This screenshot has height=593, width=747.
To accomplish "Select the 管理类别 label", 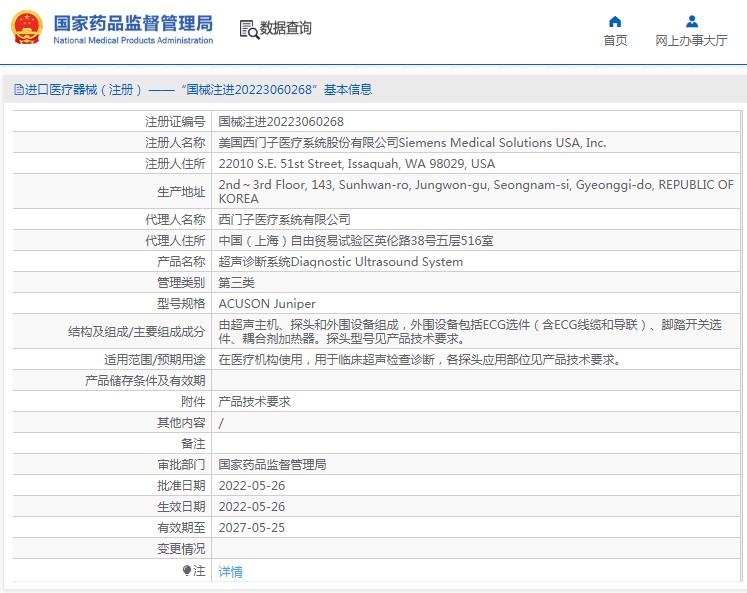I will [x=182, y=282].
